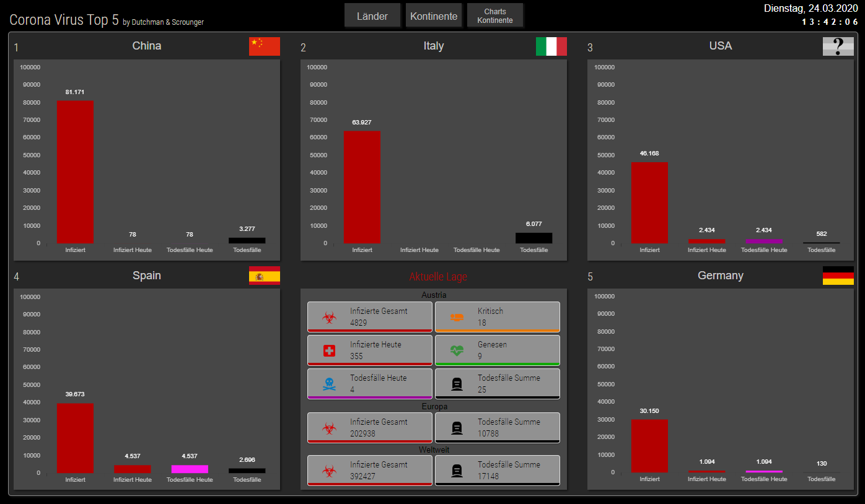Click the USA chart title
This screenshot has height=504, width=865.
pyautogui.click(x=721, y=46)
